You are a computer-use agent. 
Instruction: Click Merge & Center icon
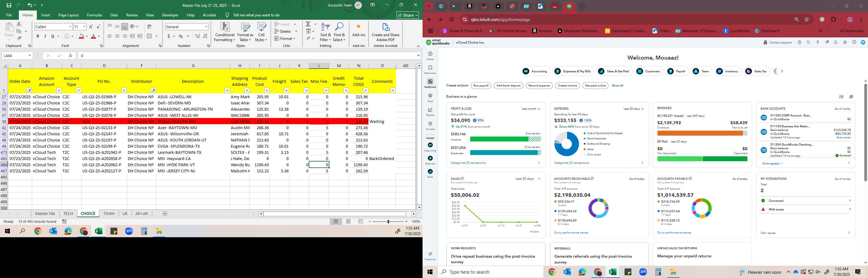pyautogui.click(x=150, y=36)
